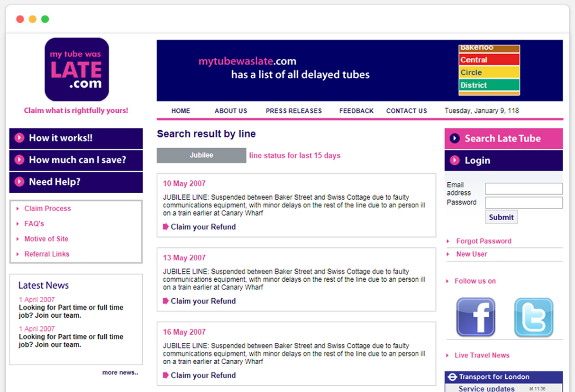Click the arrow icon beside Search Late Tube
Viewport: 575px width, 392px height.
pos(455,138)
